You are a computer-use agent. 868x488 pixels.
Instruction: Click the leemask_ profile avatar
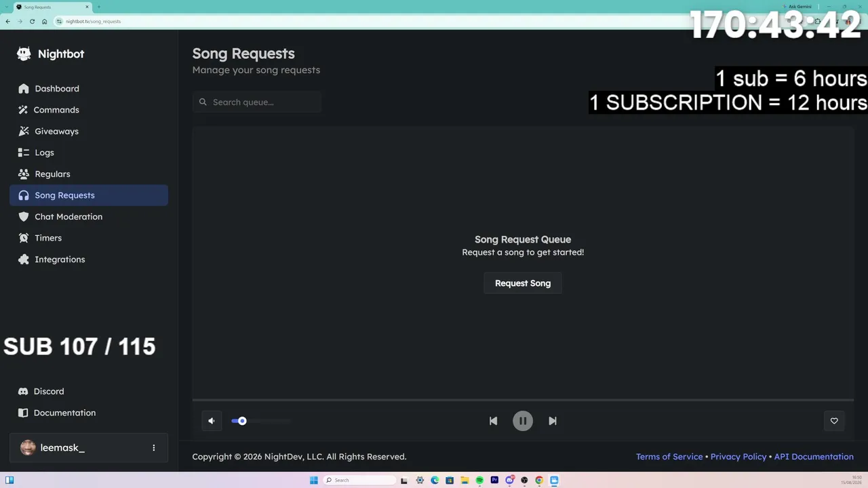pyautogui.click(x=28, y=448)
